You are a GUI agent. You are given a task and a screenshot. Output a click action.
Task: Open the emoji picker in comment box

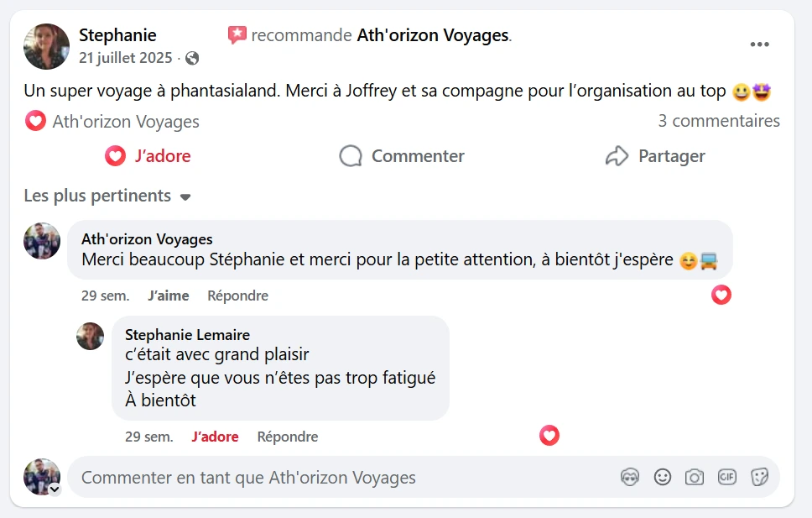tap(663, 478)
